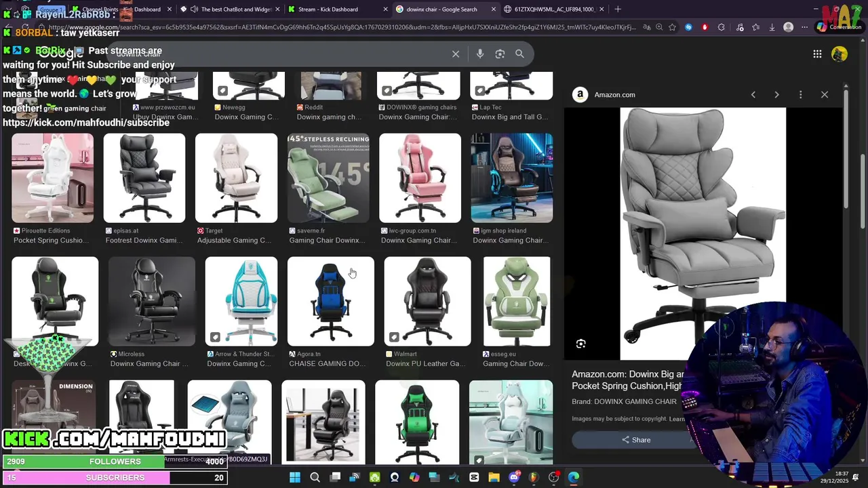Open FL Studio from the taskbar
868x488 pixels.
534,477
